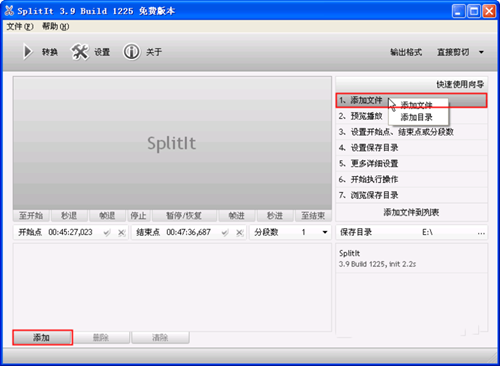Screen dimensions: 500x366
Task: Open the 分段数 dropdown arrow
Action: pos(325,232)
